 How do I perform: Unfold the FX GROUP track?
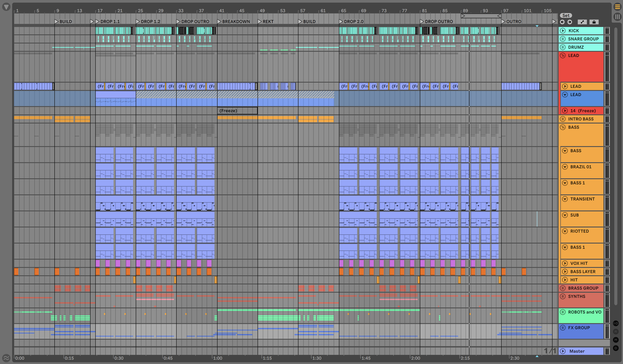563,328
